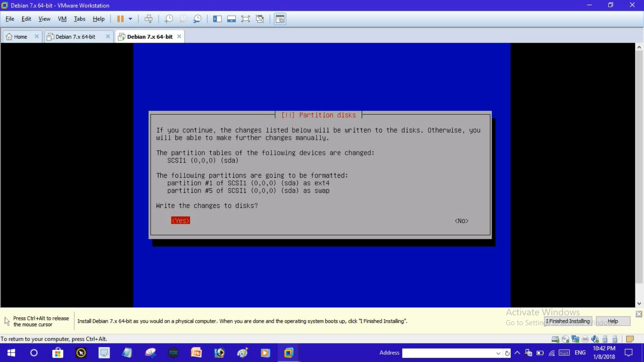Choose <No> in the Partition disks dialog
The width and height of the screenshot is (644, 362).
[462, 221]
